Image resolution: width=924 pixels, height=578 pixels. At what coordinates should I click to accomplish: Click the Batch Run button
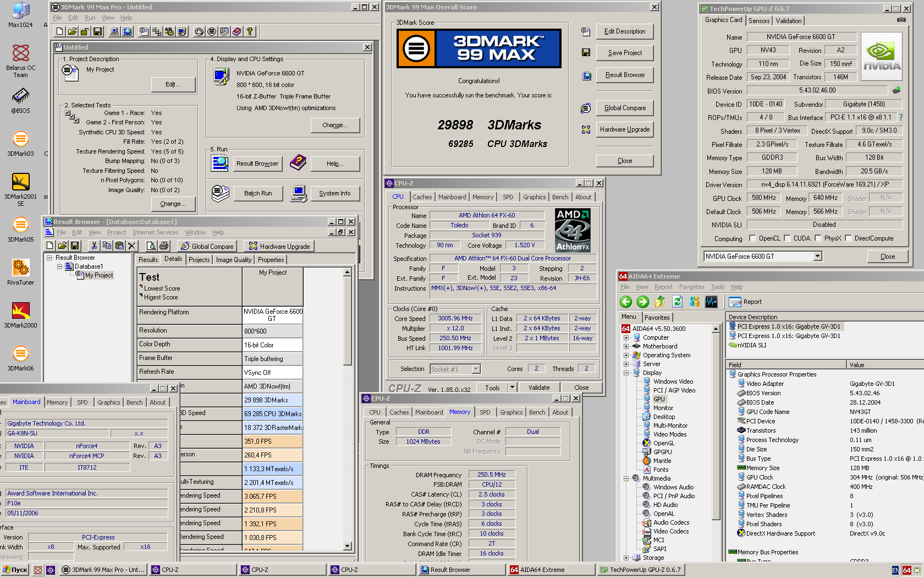pyautogui.click(x=258, y=193)
